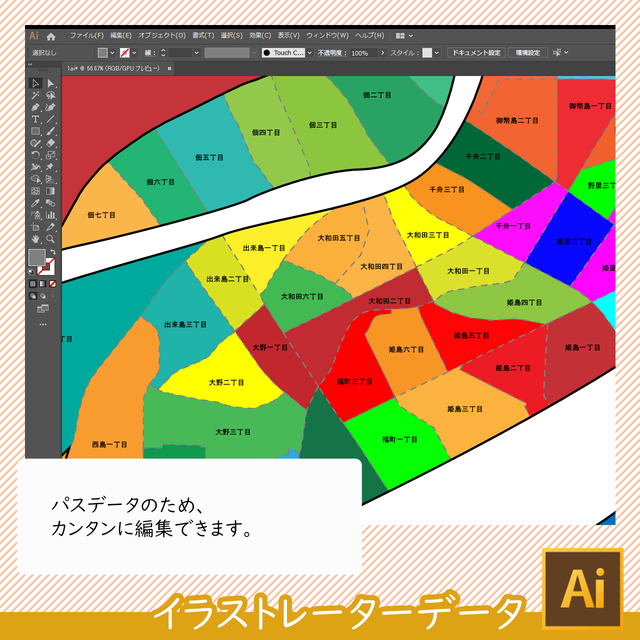
Task: Enable Draw Normal mode
Action: [33, 296]
